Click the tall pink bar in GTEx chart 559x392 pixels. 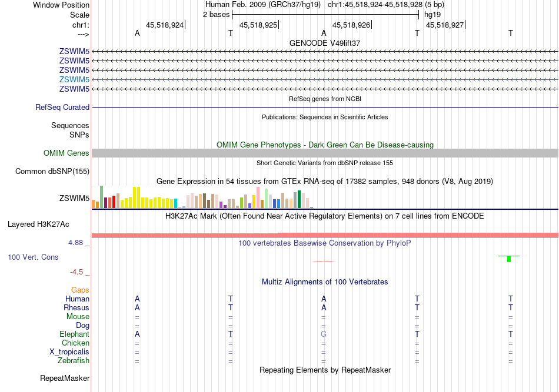[258, 197]
